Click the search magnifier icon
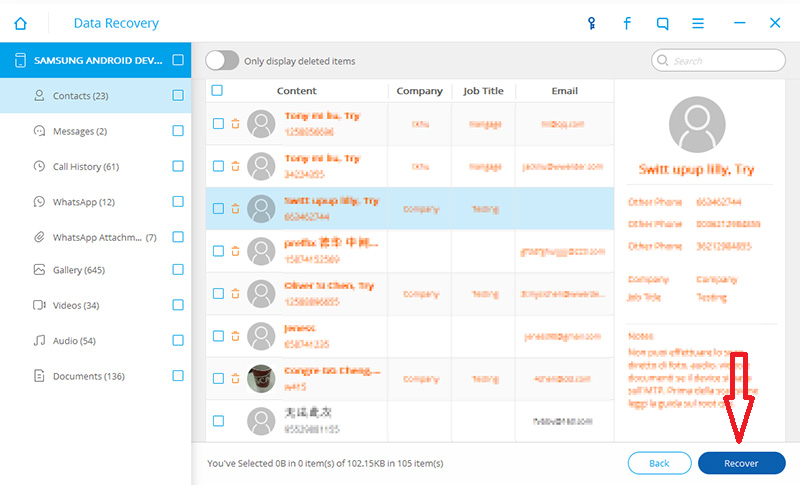Screen dimensions: 800x485 [662, 60]
